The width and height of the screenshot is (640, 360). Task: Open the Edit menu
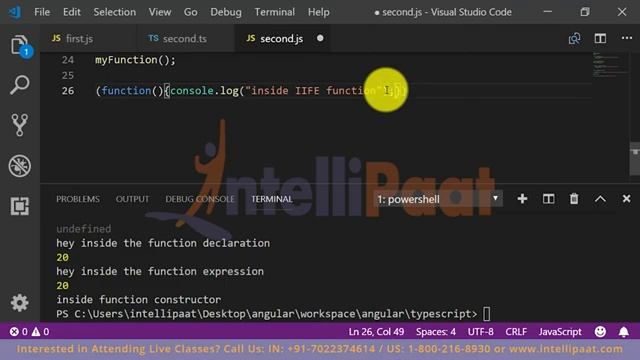(71, 12)
